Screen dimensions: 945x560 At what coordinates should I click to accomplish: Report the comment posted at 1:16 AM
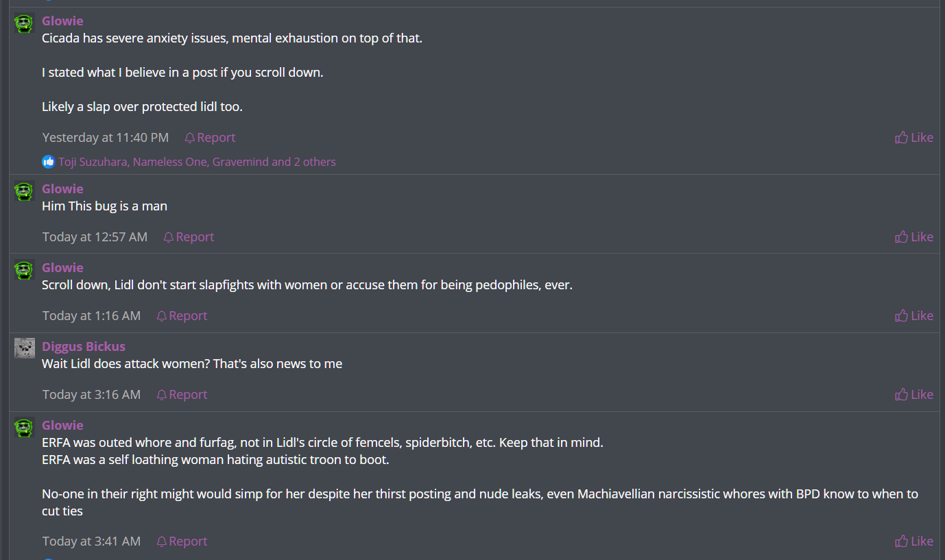182,316
